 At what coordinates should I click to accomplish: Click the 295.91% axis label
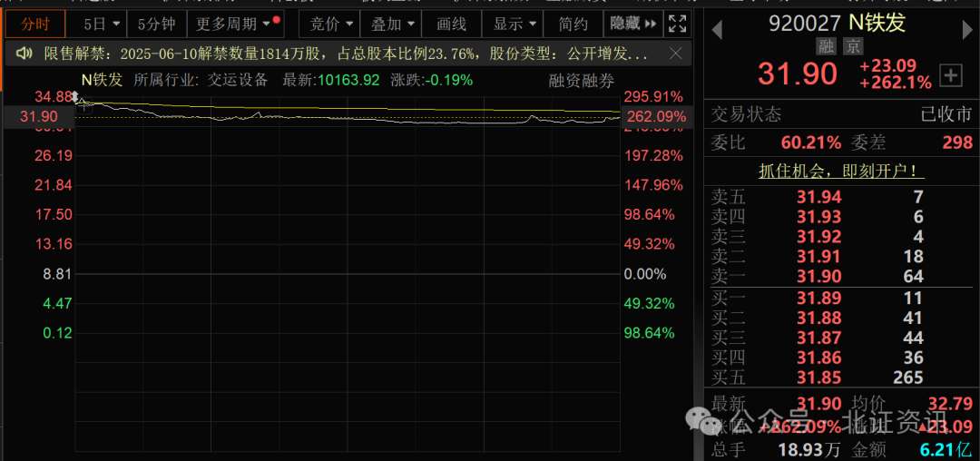pyautogui.click(x=653, y=97)
